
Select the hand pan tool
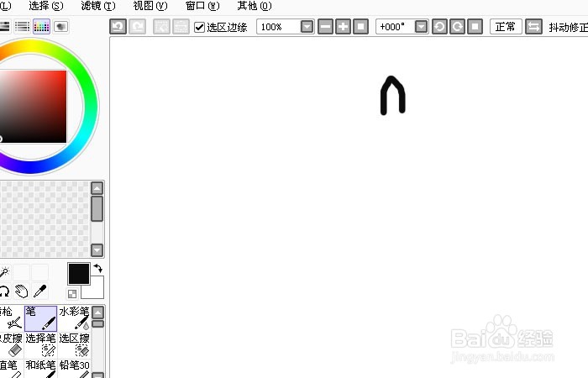21,291
